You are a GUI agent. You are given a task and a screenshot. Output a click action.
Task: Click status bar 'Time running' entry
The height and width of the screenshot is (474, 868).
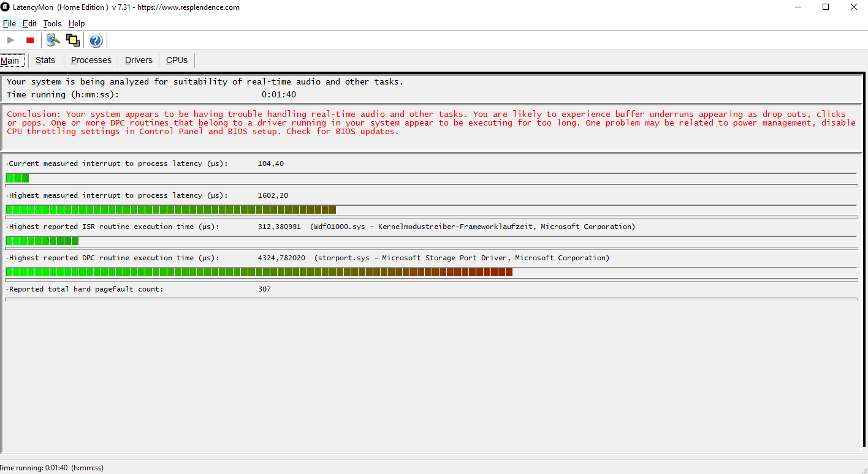coord(51,467)
